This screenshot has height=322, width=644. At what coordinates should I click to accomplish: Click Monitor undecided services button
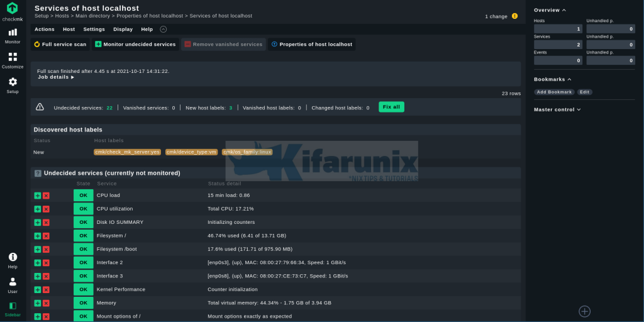pyautogui.click(x=136, y=45)
